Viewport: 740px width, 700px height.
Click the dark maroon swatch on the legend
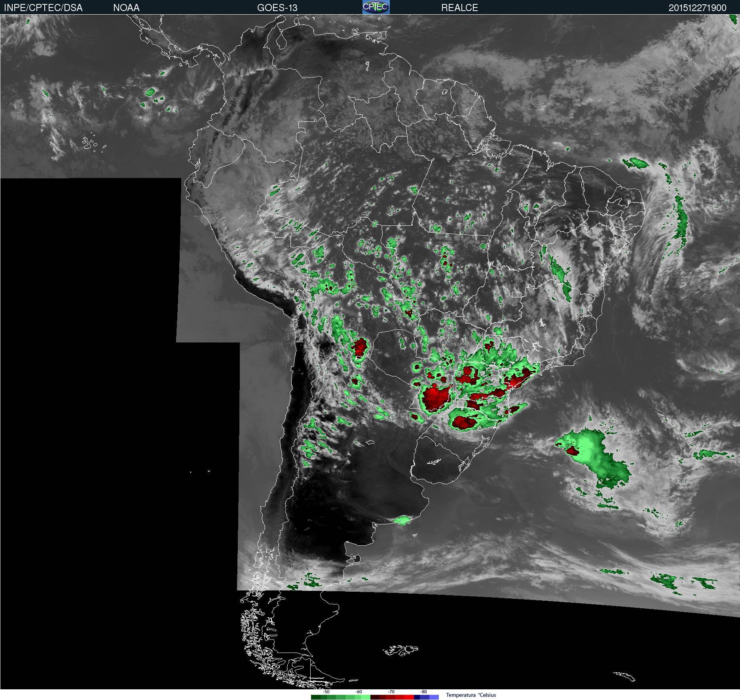[375, 697]
